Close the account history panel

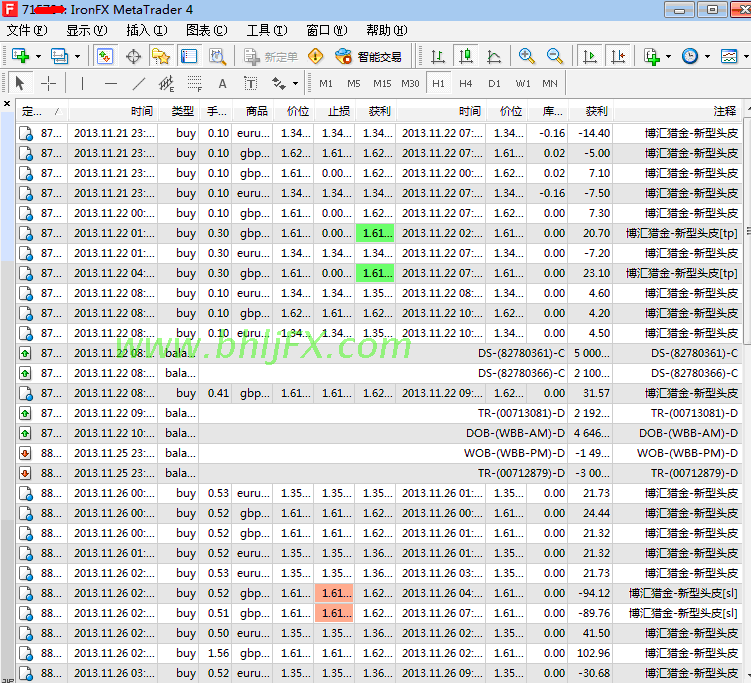7,103
